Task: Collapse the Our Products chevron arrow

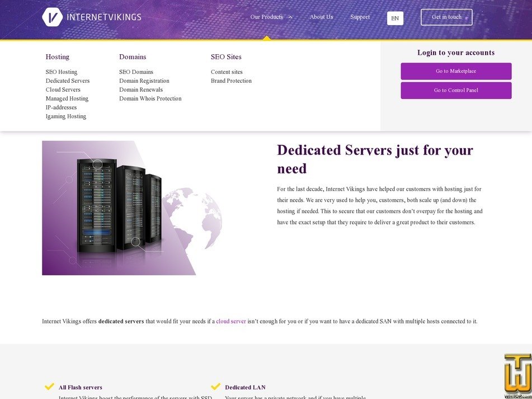Action: click(x=290, y=17)
